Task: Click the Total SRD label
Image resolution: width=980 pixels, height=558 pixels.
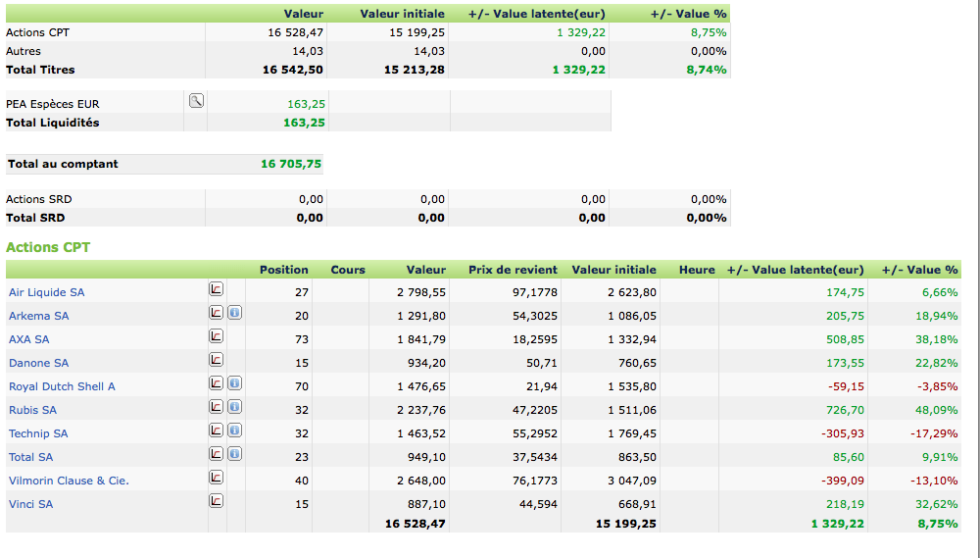Action: [35, 218]
